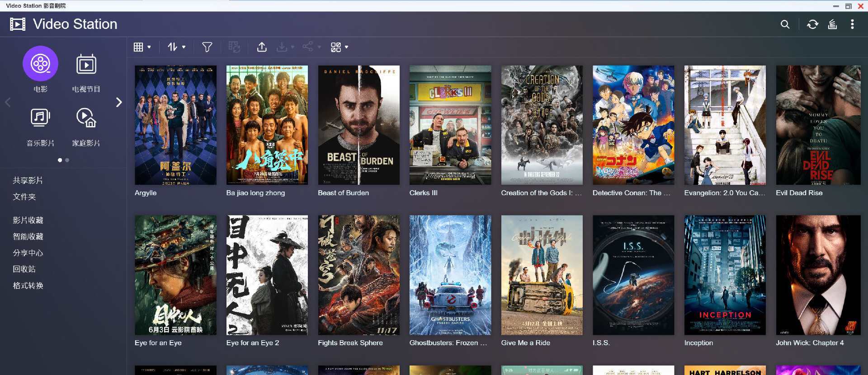Open Transcode (格式转换) in sidebar
The width and height of the screenshot is (868, 375).
[28, 286]
